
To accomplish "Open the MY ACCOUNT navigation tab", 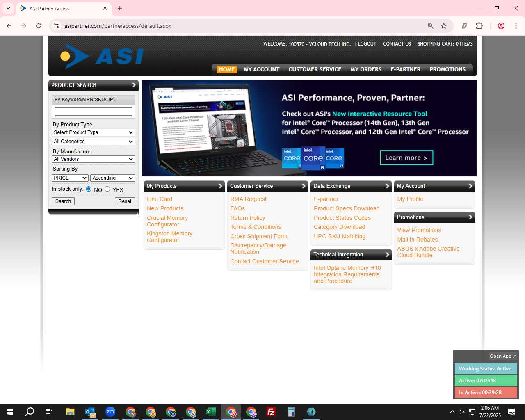I will click(x=262, y=69).
